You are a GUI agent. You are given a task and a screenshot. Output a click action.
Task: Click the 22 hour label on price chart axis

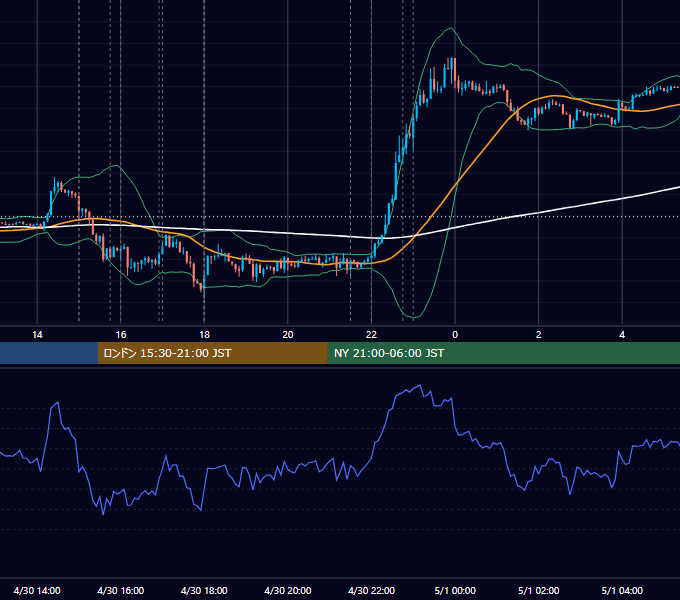point(371,335)
